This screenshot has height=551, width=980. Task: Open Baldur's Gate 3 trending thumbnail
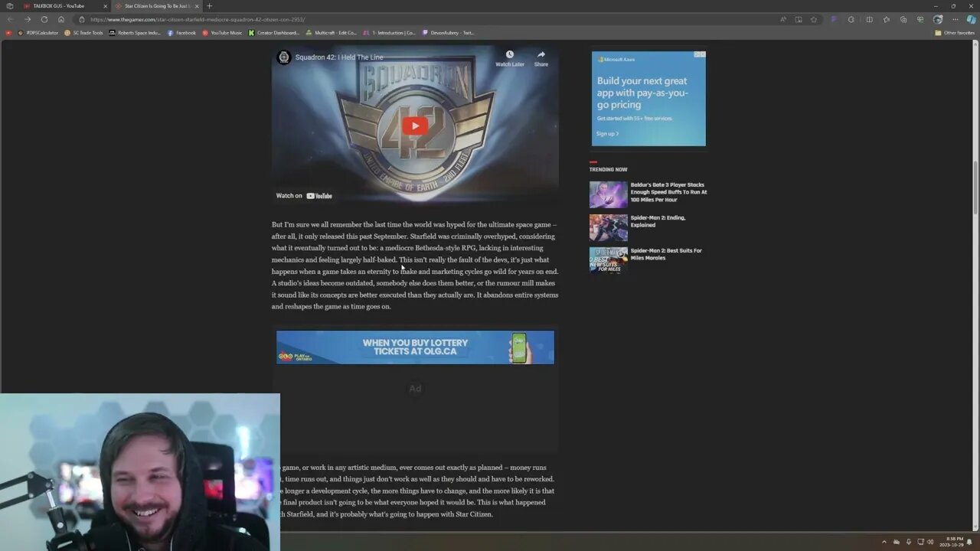click(608, 194)
